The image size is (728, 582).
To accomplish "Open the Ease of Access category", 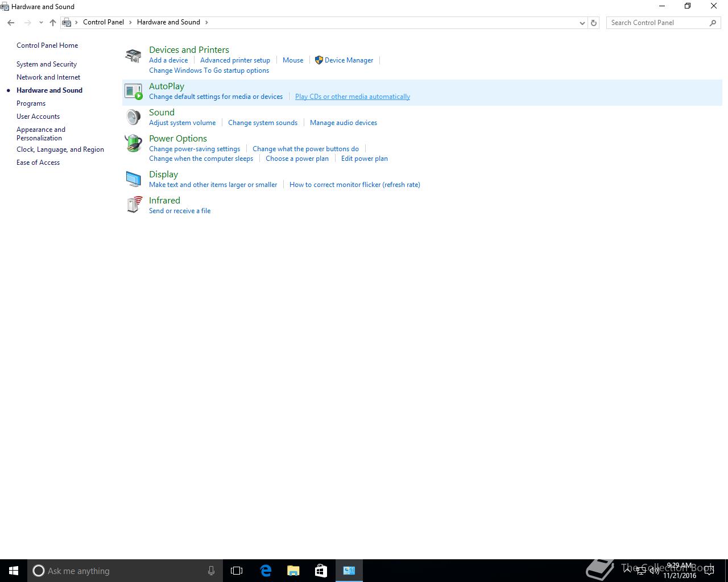I will tap(38, 163).
